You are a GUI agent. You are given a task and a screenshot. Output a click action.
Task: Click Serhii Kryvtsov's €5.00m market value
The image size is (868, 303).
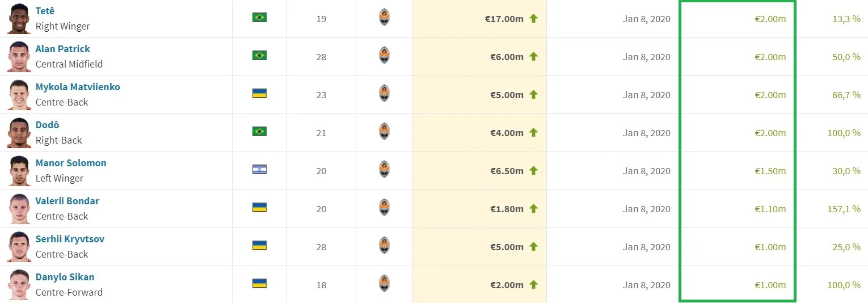pyautogui.click(x=507, y=247)
